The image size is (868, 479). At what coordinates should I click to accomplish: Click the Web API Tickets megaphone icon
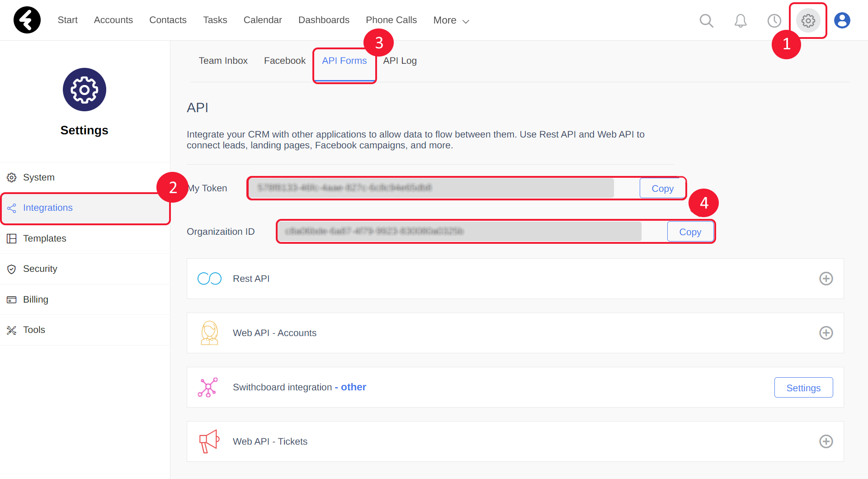click(x=209, y=441)
